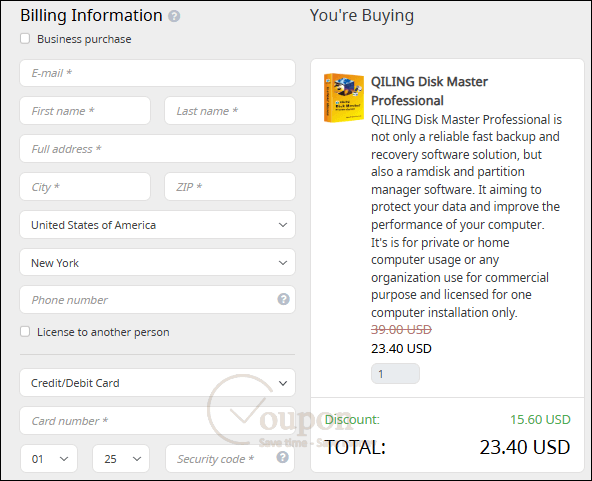Click the City input field
The width and height of the screenshot is (592, 481).
(85, 187)
